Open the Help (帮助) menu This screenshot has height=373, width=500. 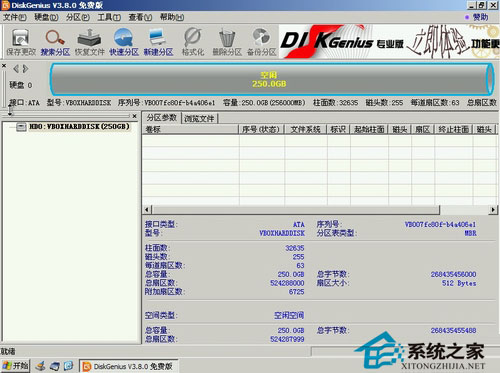172,17
